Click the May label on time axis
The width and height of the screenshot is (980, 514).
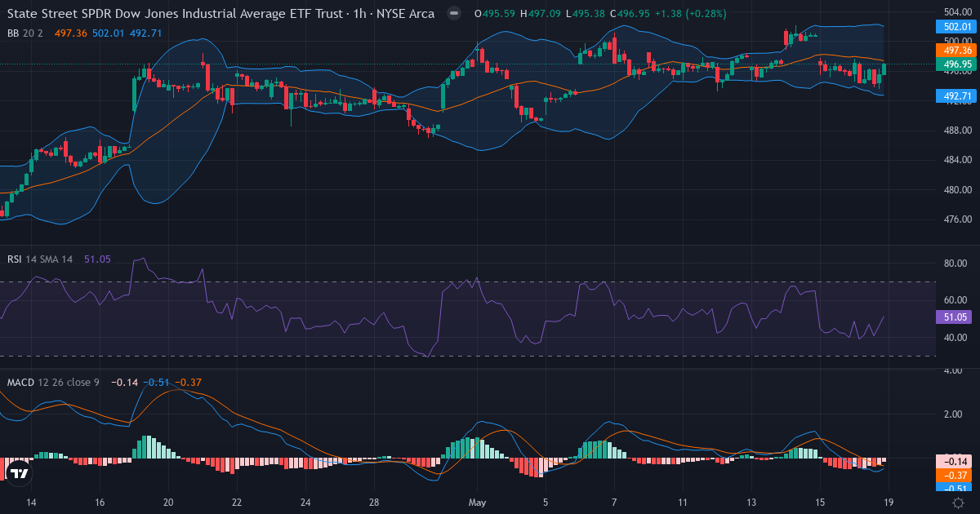click(x=477, y=503)
